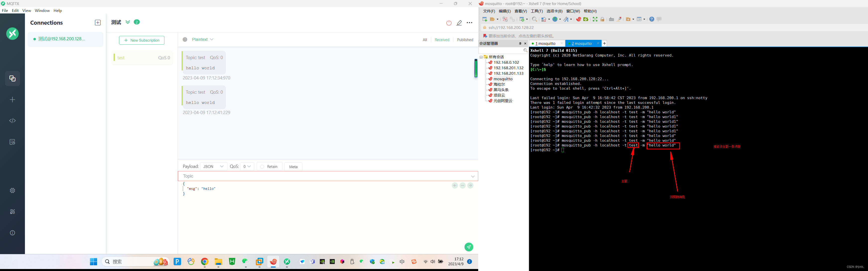Filter to Received messages
Viewport: 868px width, 271px height.
(442, 40)
